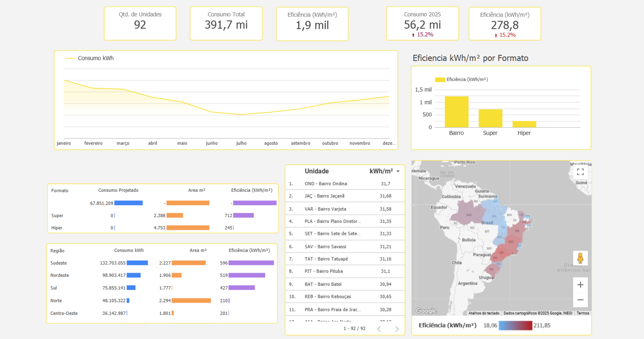Viewport: 644px width, 339px height.
Task: Toggle Eficiência legend in bar chart
Action: pos(461,79)
